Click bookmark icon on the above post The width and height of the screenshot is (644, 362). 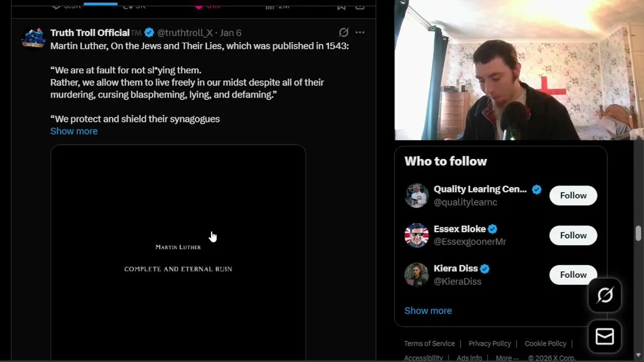341,6
